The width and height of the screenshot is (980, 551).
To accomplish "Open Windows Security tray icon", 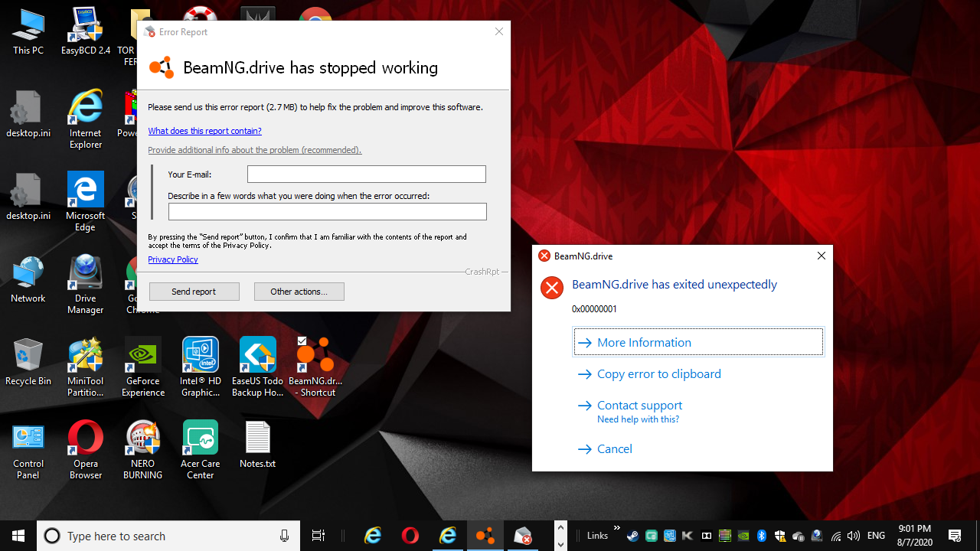I will [x=780, y=536].
